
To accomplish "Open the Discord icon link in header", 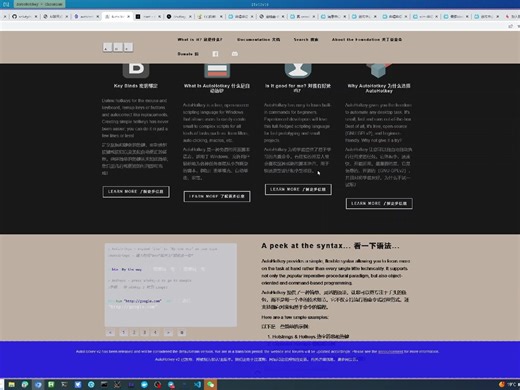I will point(235,54).
